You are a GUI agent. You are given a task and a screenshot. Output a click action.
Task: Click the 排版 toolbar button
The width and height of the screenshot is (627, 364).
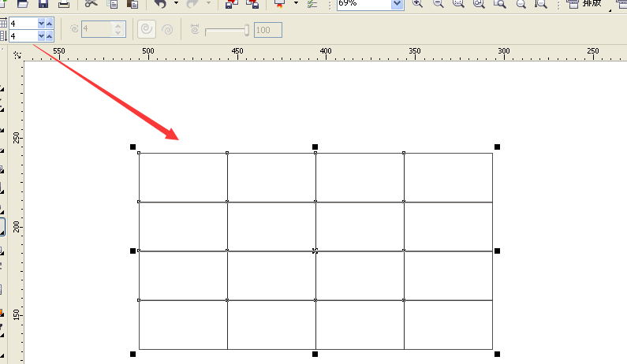584,4
